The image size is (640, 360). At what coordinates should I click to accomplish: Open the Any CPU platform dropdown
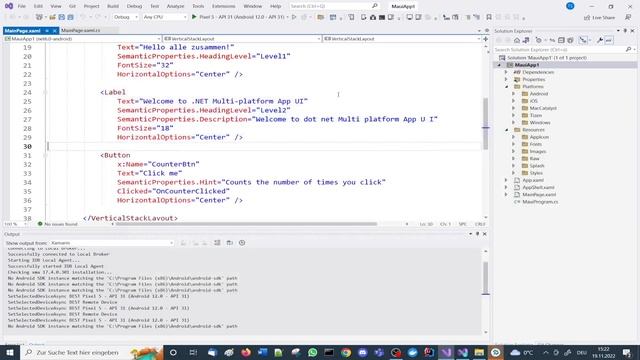tap(164, 17)
